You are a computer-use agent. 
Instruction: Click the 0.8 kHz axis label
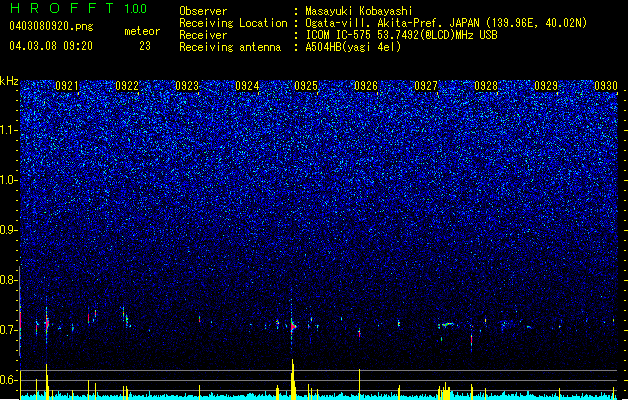click(9, 280)
